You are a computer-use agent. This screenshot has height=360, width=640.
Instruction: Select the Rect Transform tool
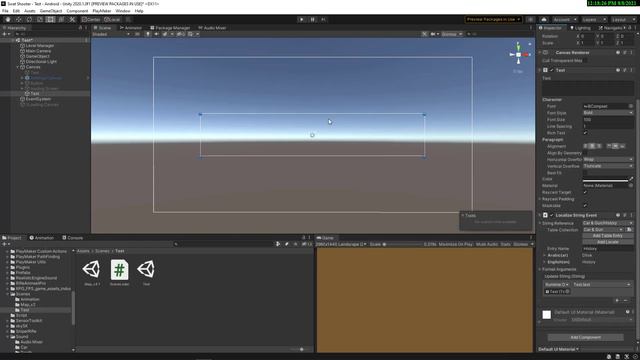[50, 19]
